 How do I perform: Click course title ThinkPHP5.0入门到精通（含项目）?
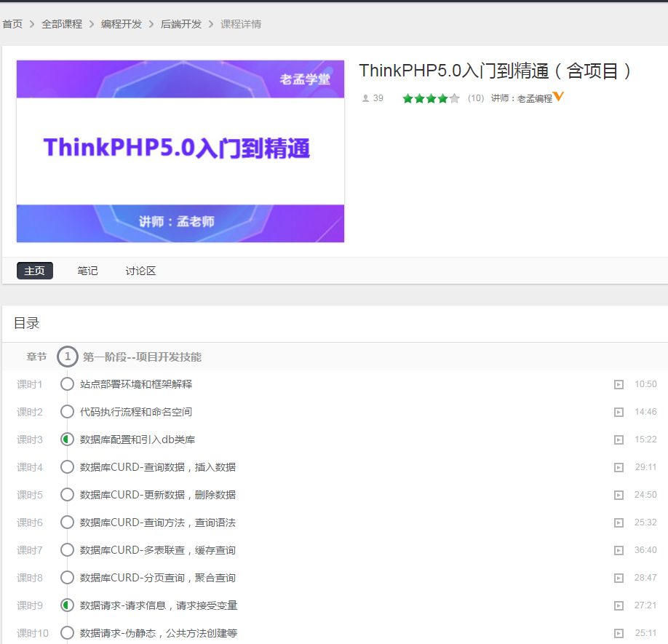pyautogui.click(x=495, y=71)
